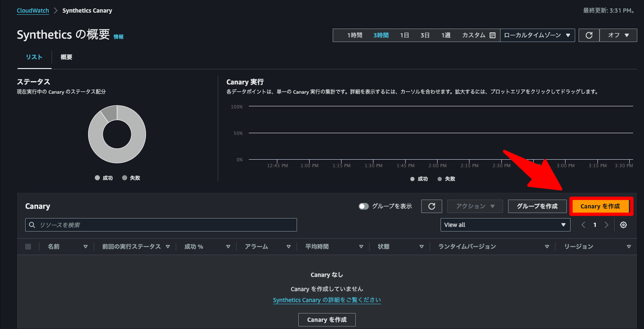This screenshot has width=644, height=329.
Task: Sort by ランタイムバージョン column arrow
Action: coord(547,247)
